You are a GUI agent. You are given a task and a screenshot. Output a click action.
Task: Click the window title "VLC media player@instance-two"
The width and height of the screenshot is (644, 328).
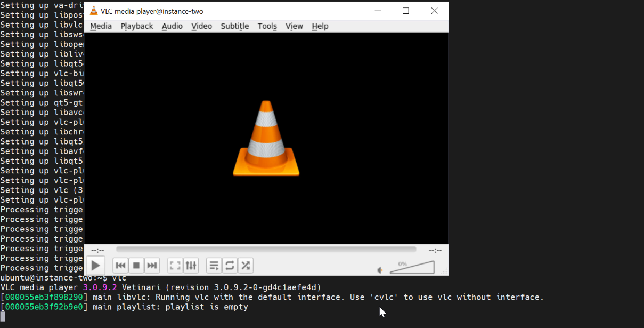[x=152, y=11]
